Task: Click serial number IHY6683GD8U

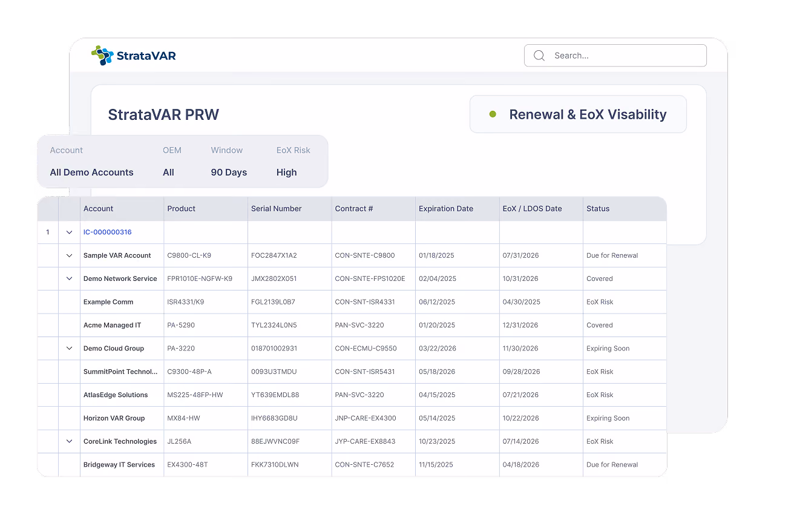Action: coord(274,418)
